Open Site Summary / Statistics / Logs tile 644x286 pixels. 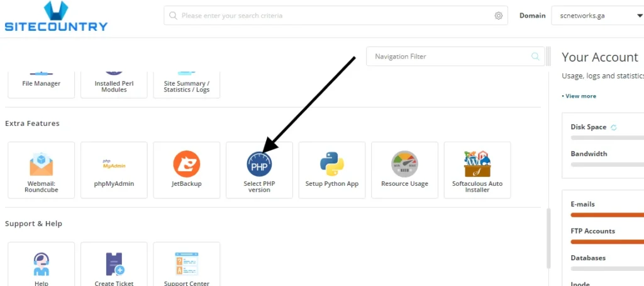186,85
